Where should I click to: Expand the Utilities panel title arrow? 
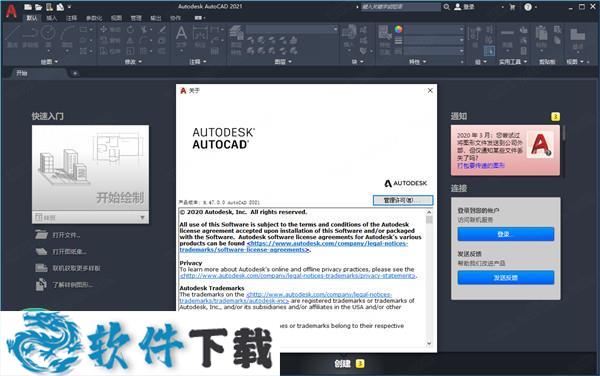[525, 62]
